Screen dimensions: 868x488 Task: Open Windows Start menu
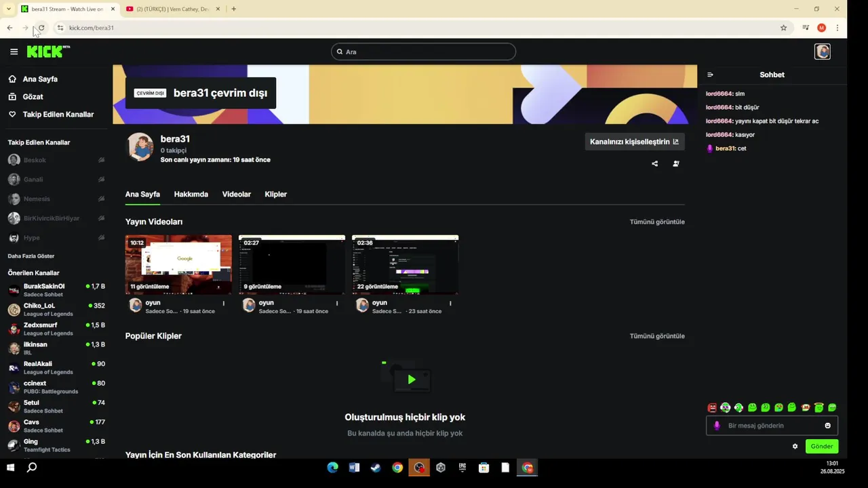[10, 468]
